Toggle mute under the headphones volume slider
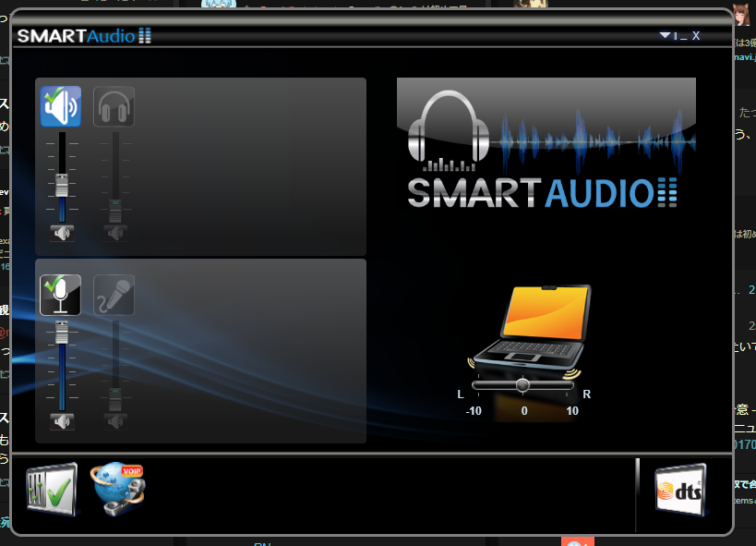 (x=115, y=233)
